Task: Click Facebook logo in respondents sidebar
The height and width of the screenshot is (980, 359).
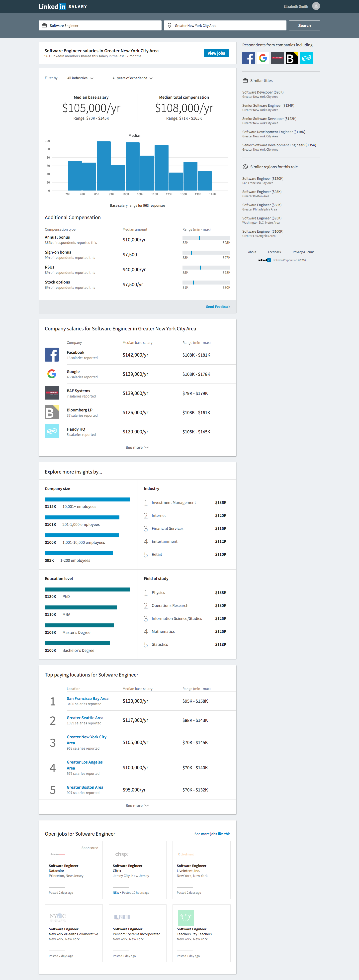Action: point(248,58)
